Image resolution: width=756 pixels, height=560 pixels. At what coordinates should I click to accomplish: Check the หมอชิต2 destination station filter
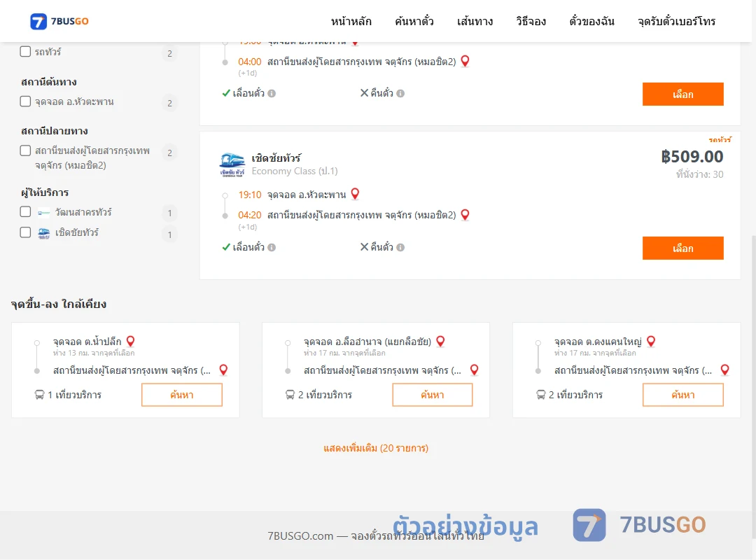(26, 150)
